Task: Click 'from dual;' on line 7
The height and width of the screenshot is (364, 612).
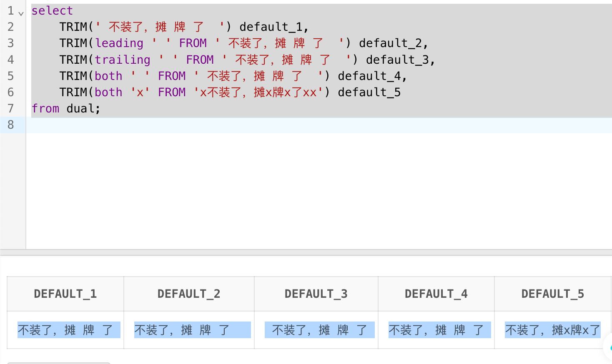Action: click(x=66, y=109)
